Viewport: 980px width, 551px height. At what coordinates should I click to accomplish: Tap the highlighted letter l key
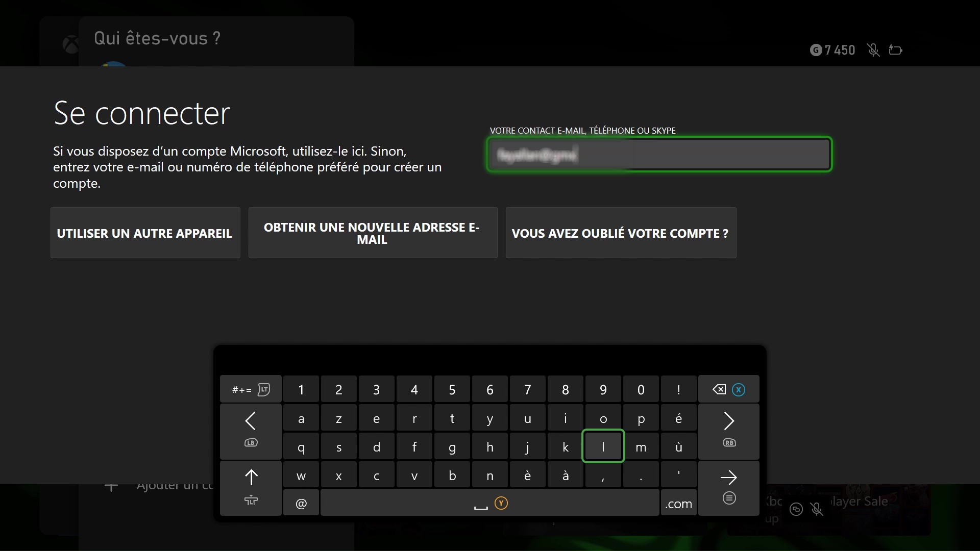click(x=603, y=446)
